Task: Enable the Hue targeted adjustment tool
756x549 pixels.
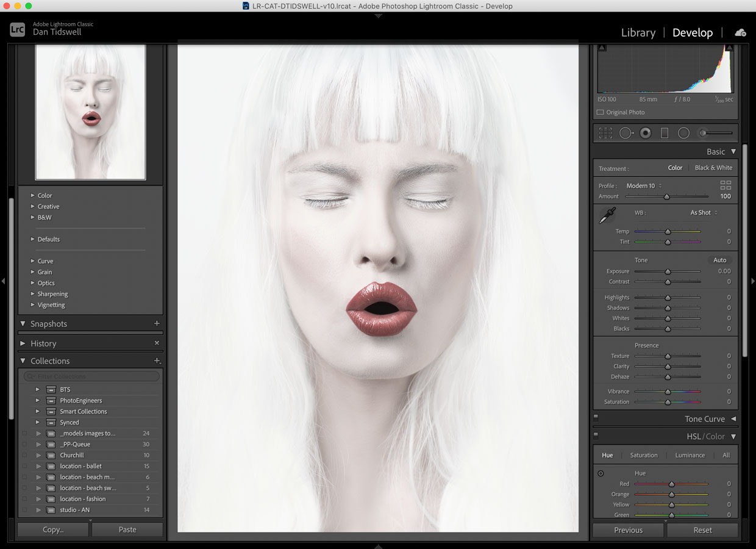Action: point(601,473)
